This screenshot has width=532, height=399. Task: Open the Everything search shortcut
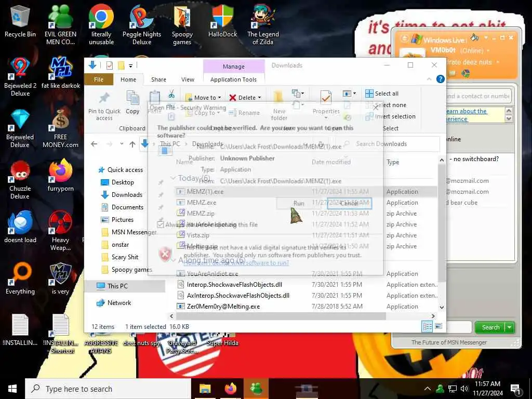[x=20, y=278]
